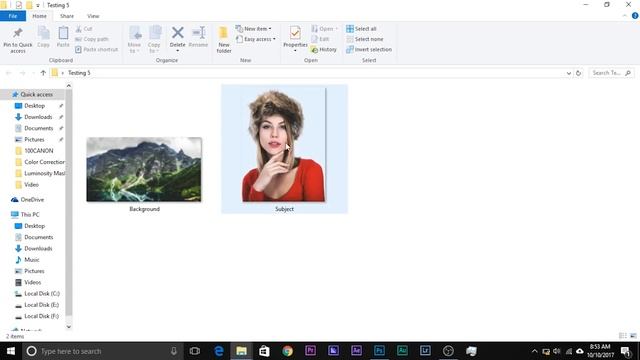Select the Background image thumbnail

(x=144, y=169)
